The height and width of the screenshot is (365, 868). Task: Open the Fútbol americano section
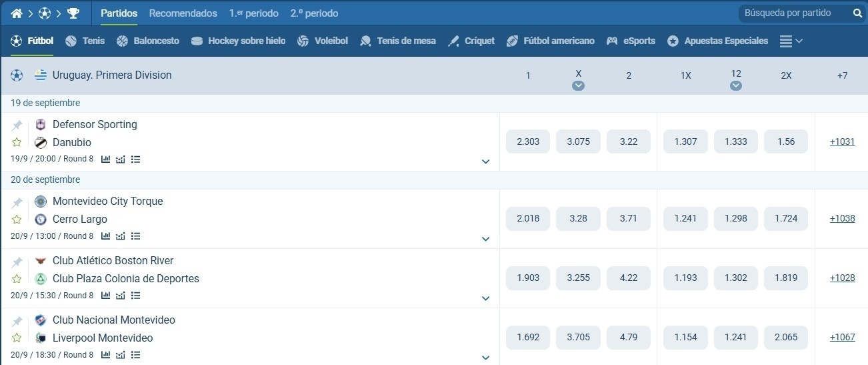tap(551, 41)
